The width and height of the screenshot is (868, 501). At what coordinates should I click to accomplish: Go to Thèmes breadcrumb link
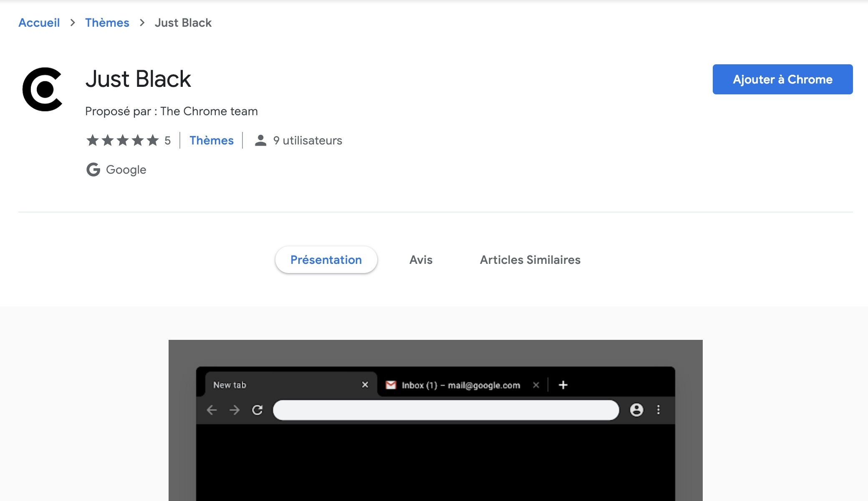(107, 23)
